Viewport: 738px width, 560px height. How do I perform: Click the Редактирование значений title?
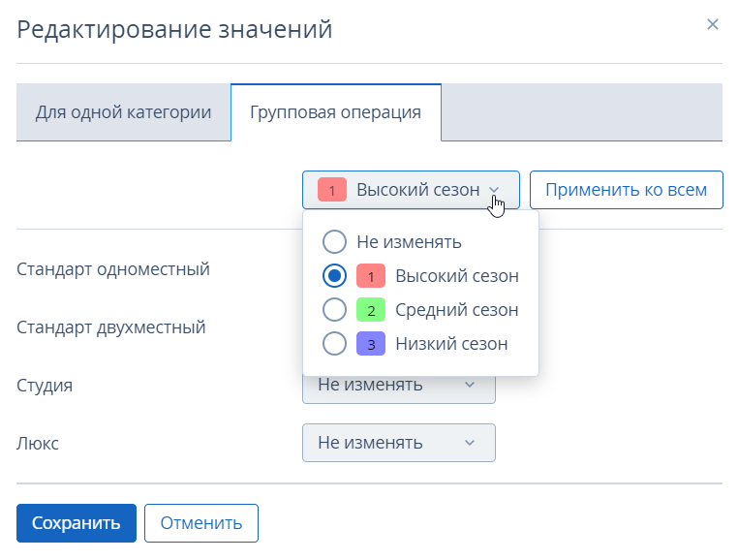tap(174, 29)
